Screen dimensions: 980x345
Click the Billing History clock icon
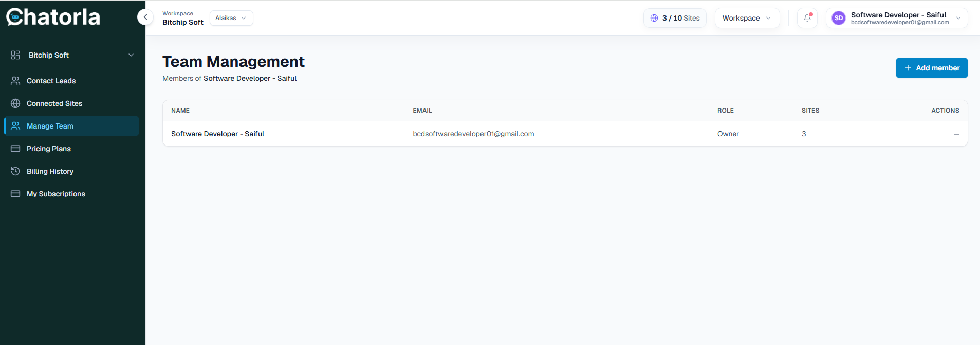(x=15, y=171)
